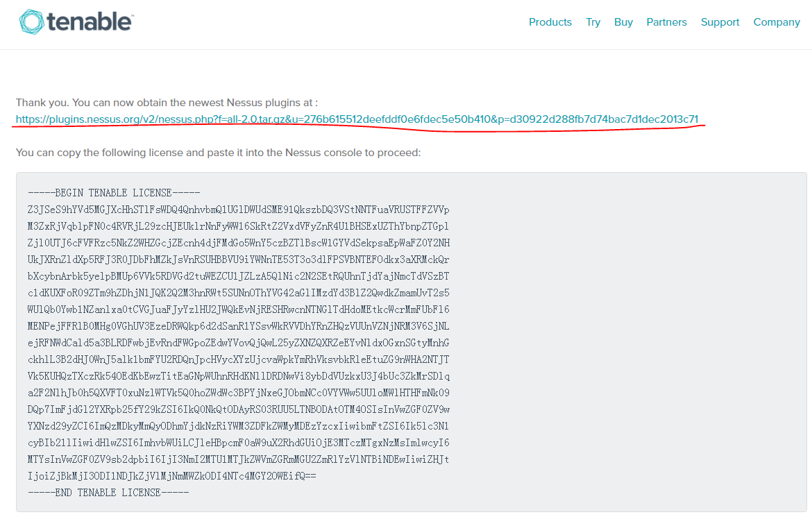The width and height of the screenshot is (812, 517).
Task: Click the license line starting DQp7ImFjdGl2
Action: tap(238, 409)
